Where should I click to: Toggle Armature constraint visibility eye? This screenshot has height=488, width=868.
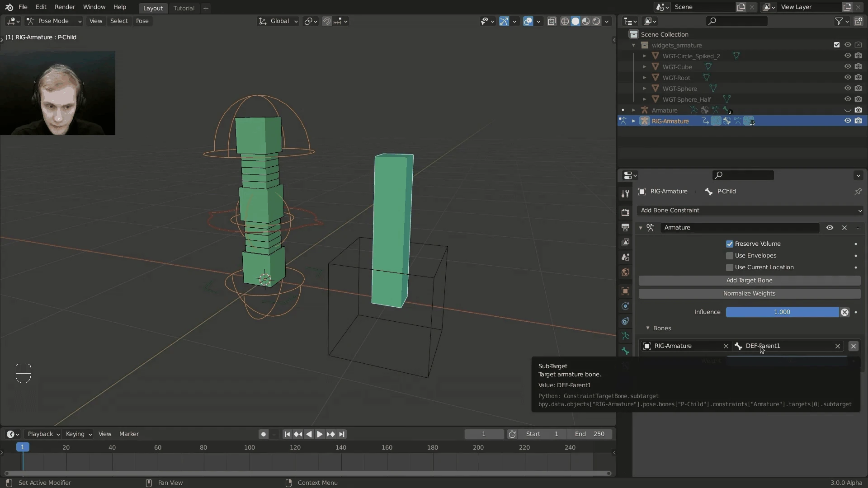pos(830,228)
